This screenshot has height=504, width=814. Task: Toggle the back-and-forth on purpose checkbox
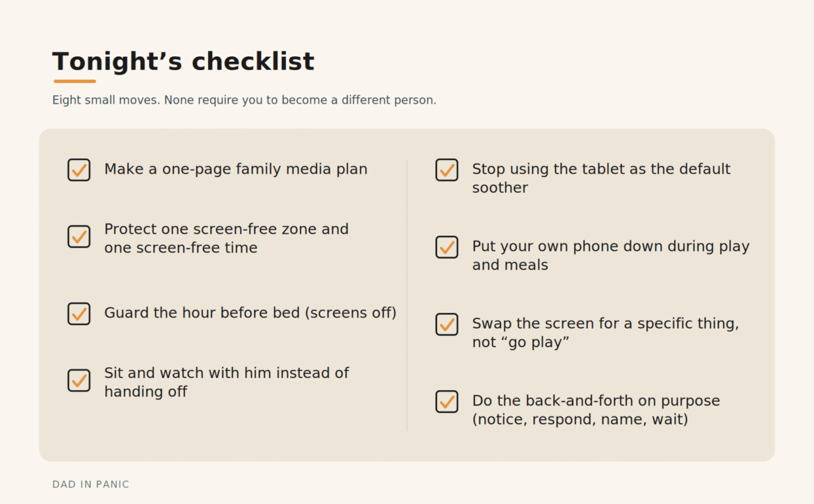click(x=447, y=402)
